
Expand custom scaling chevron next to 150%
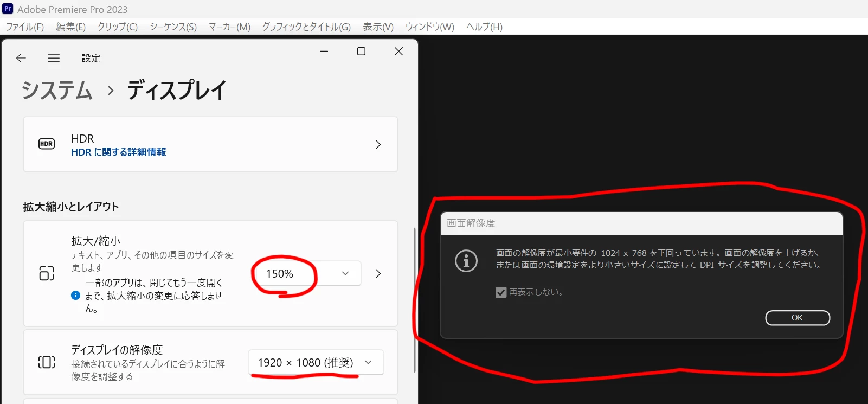(378, 274)
